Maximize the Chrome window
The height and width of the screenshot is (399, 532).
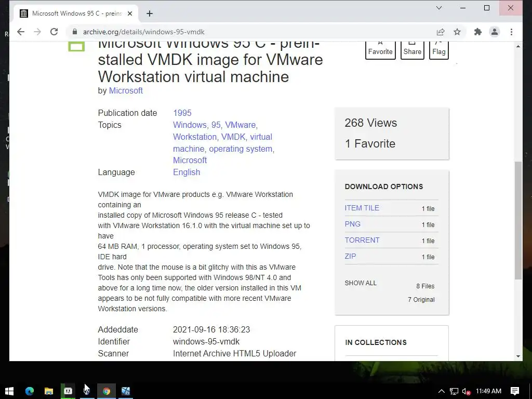[x=486, y=8]
